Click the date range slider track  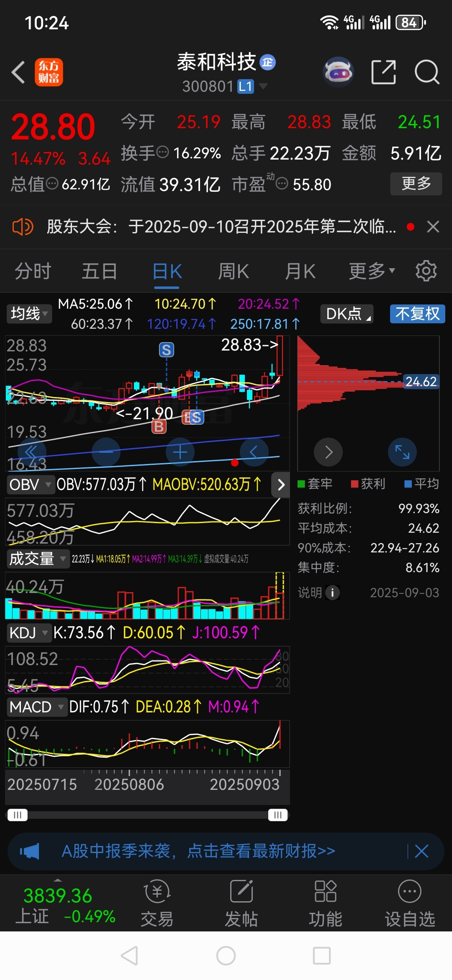[x=148, y=815]
